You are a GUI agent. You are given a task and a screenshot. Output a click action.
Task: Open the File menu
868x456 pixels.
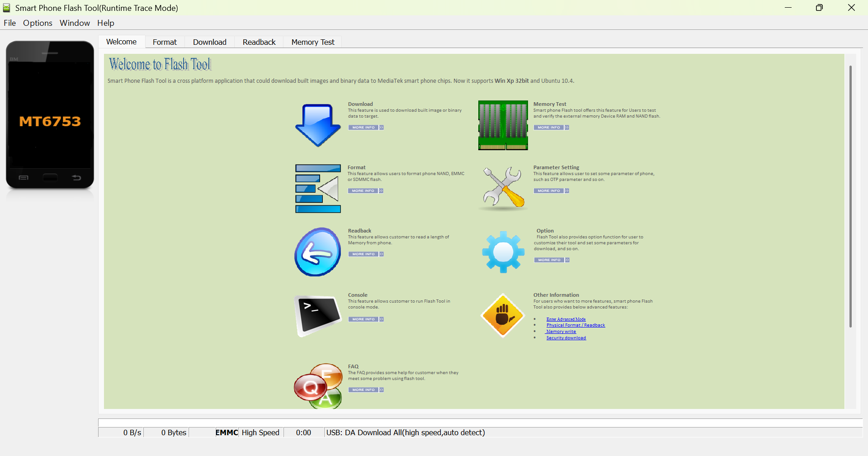[9, 23]
